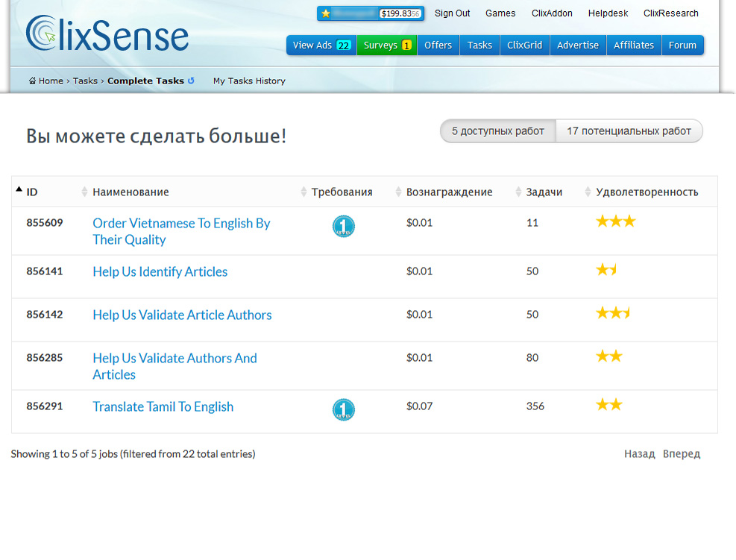Click the $0.07 reward value
This screenshot has width=736, height=560.
tap(419, 406)
